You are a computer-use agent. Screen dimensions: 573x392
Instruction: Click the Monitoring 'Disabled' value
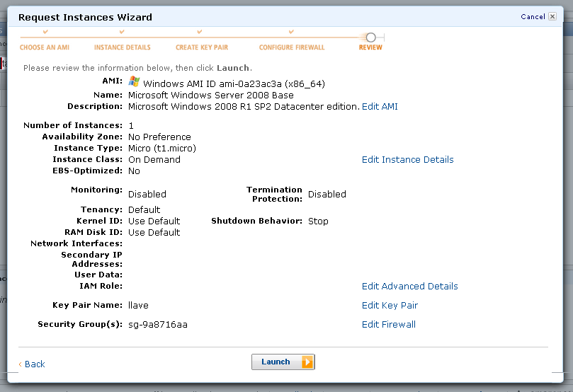click(147, 194)
